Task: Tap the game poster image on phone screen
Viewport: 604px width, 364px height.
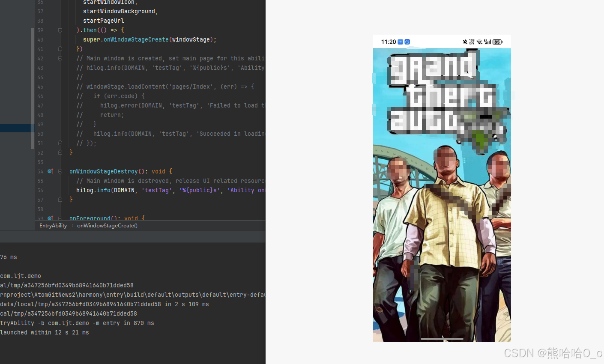Action: click(442, 195)
